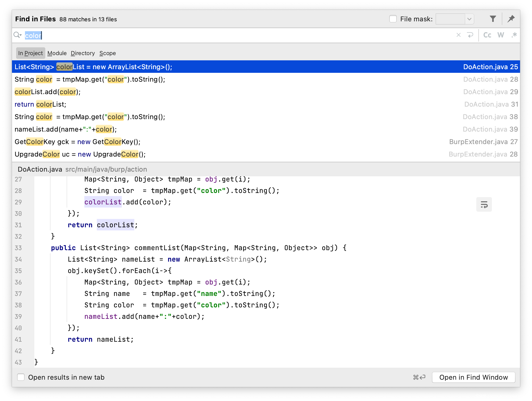
Task: Click Open in Find Window button
Action: tap(473, 377)
